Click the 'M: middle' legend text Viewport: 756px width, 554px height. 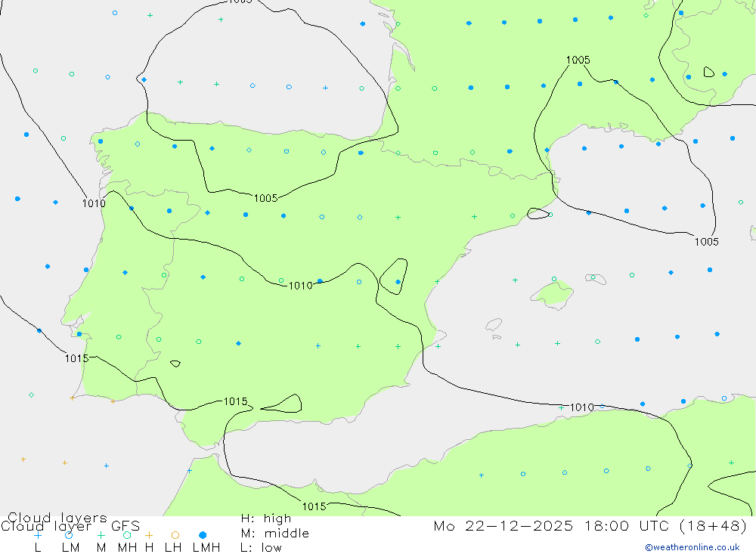pos(275,534)
